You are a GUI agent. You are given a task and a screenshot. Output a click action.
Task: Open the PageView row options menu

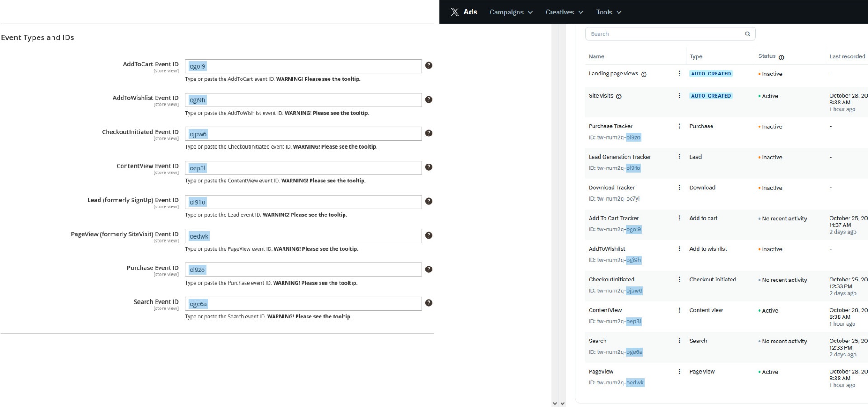pyautogui.click(x=679, y=372)
